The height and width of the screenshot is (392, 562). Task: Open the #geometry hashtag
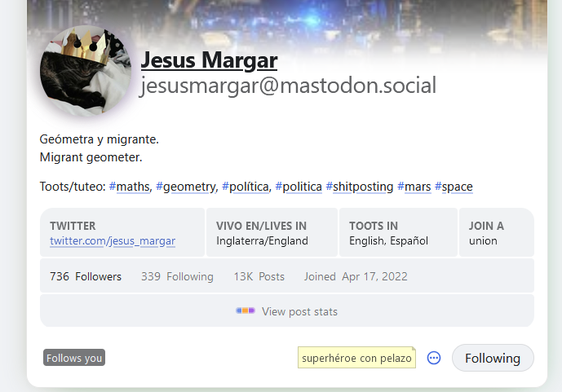[186, 187]
